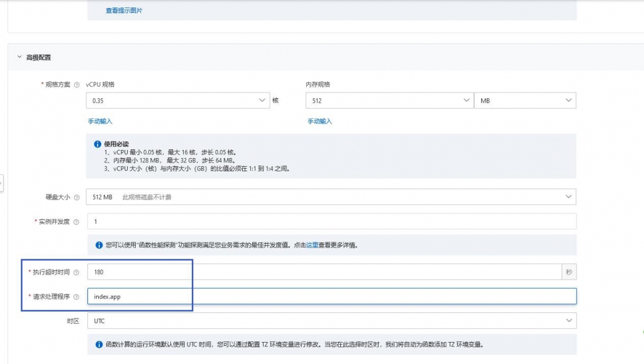Screen dimensions: 644x364
Task: Open the 硬盘大小 dropdown showing 512 MB
Action: click(331, 197)
